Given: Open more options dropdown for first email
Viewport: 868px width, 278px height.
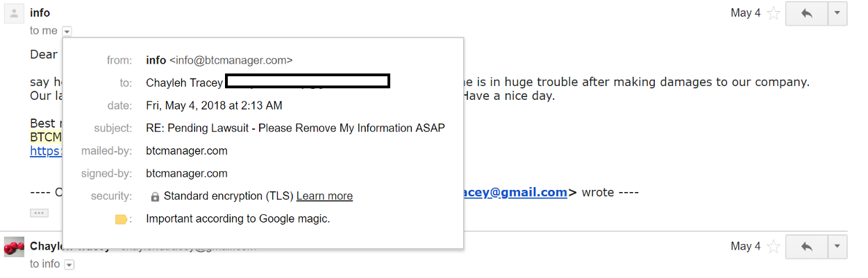Looking at the screenshot, I should (x=837, y=13).
